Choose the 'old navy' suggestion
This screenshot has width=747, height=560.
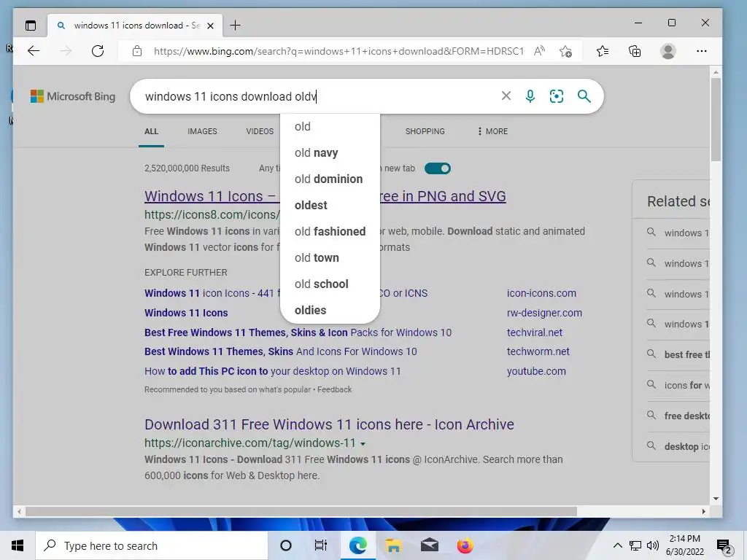[x=330, y=153]
